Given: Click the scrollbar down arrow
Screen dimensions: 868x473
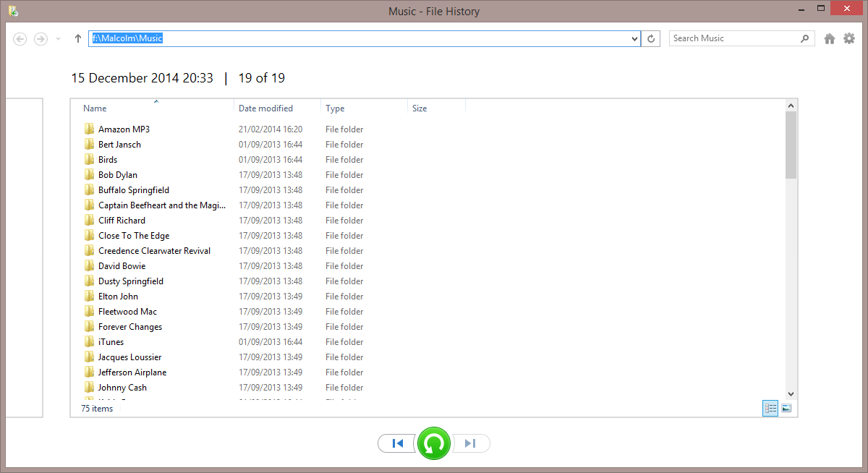Looking at the screenshot, I should (x=790, y=394).
